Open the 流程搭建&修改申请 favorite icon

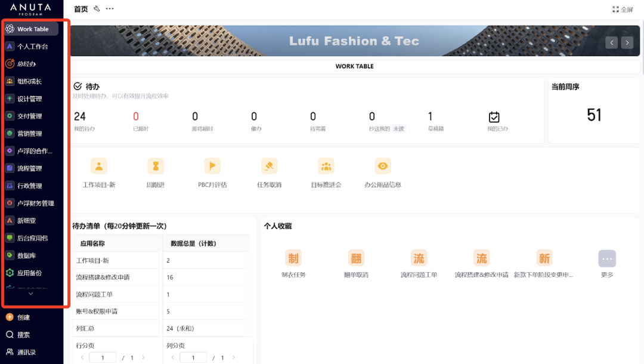482,258
